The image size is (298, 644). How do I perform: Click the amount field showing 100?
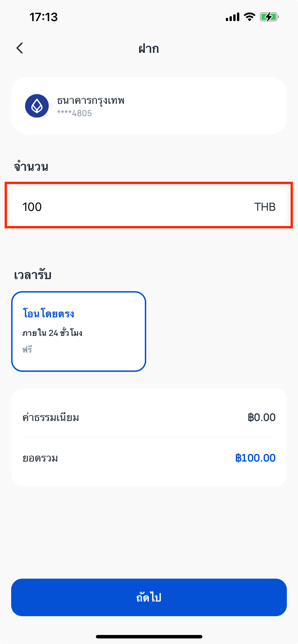click(x=149, y=207)
